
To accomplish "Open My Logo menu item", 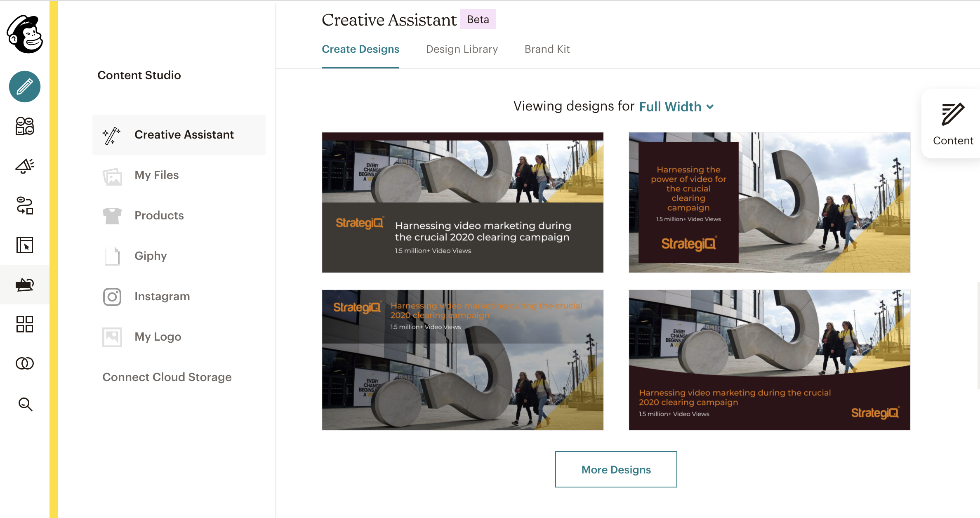I will point(179,337).
